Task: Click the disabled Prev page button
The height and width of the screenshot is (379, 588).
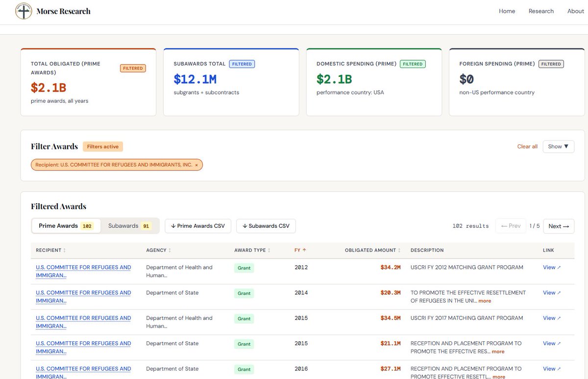Action: [511, 226]
